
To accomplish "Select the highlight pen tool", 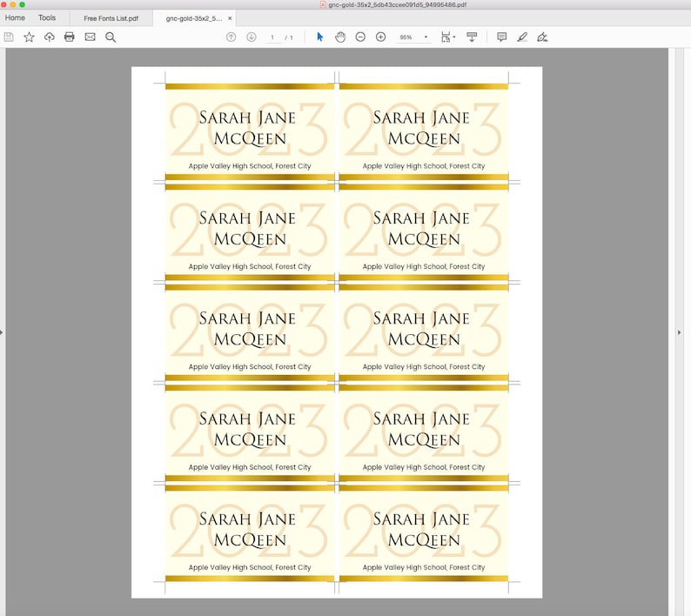I will (522, 37).
